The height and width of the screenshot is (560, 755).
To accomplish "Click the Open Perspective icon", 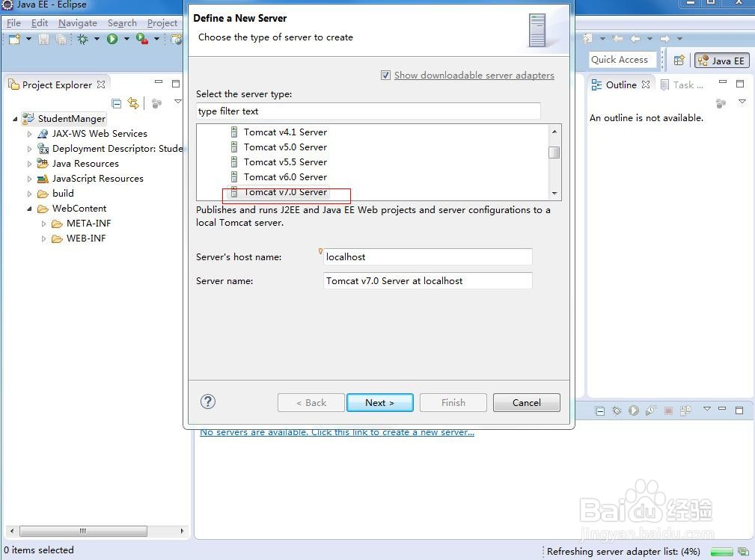I will pos(679,60).
